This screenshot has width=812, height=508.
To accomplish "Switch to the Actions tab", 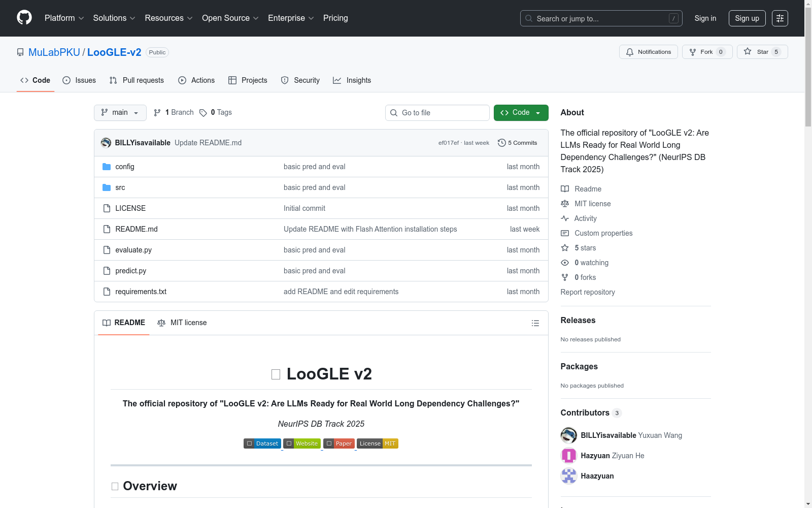I will click(x=196, y=80).
